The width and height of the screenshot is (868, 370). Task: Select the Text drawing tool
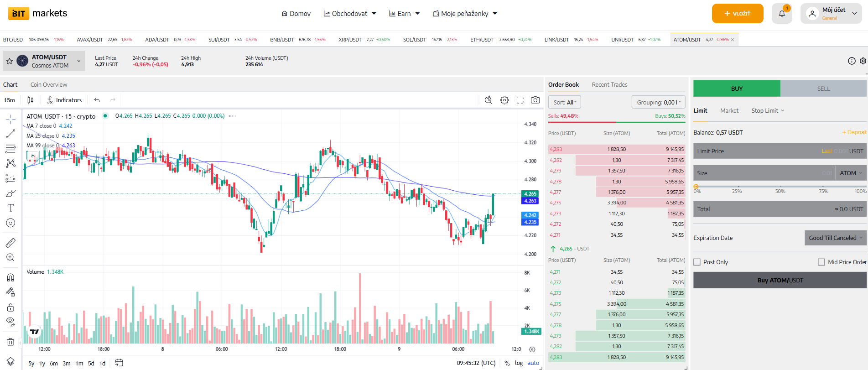point(10,208)
